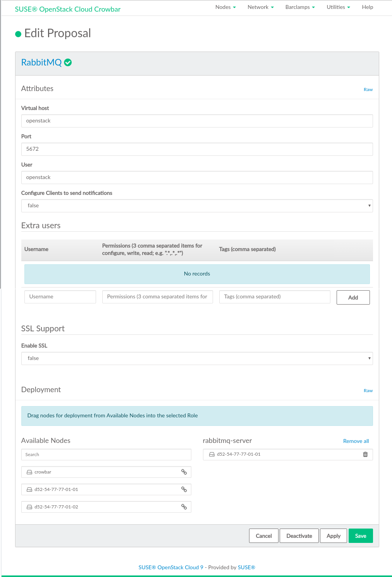
Task: Click Remove all link for rabbitmq-server
Action: 356,441
